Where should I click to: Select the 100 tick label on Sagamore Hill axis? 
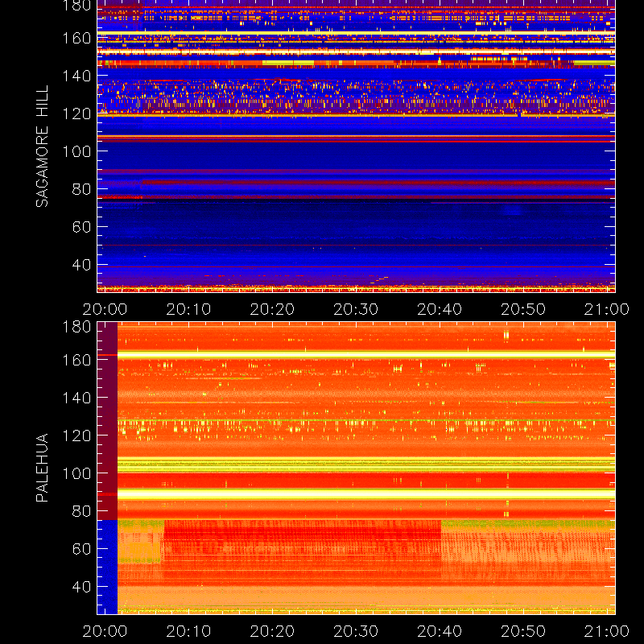(76, 151)
